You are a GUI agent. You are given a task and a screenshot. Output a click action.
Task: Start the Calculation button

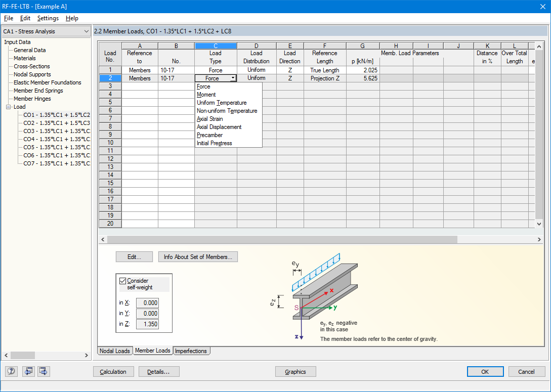[113, 372]
